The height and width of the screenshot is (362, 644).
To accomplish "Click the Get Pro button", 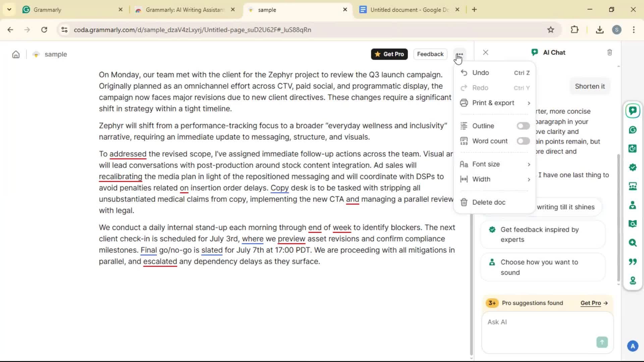I will (389, 54).
